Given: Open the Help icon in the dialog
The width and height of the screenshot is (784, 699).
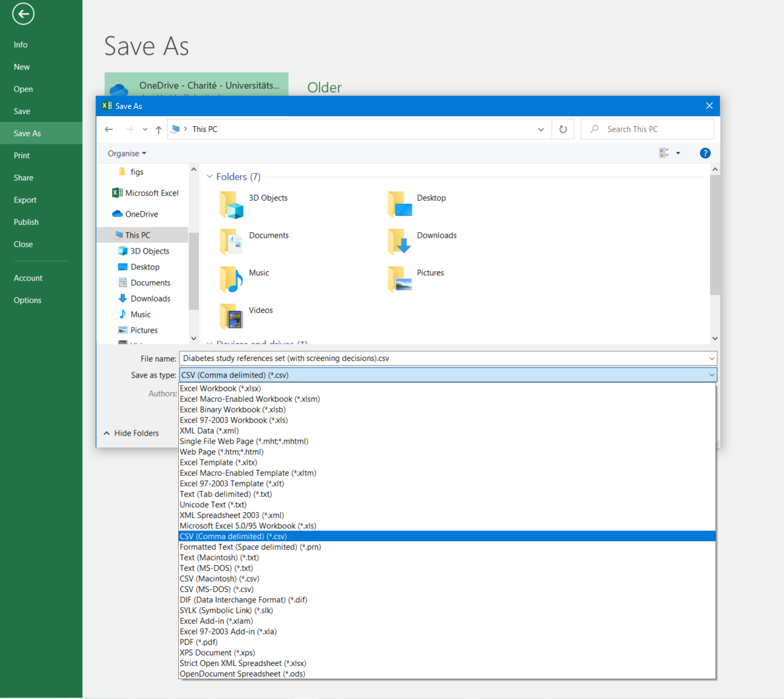Looking at the screenshot, I should click(x=705, y=152).
